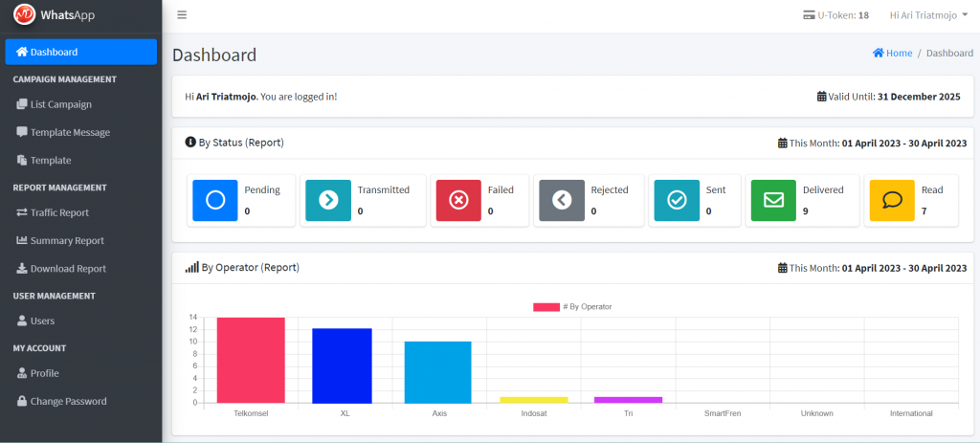Click the green Delivered envelope icon
Viewport: 980px width, 443px height.
tap(773, 200)
